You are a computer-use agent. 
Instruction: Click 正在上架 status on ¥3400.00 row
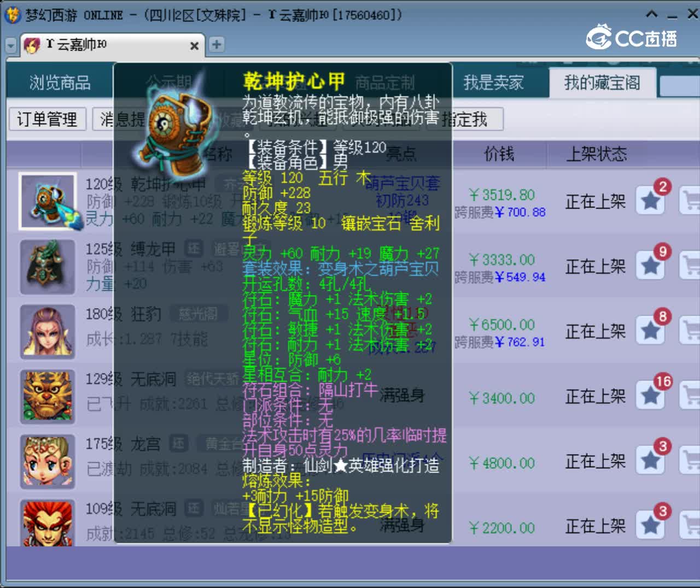tap(596, 397)
